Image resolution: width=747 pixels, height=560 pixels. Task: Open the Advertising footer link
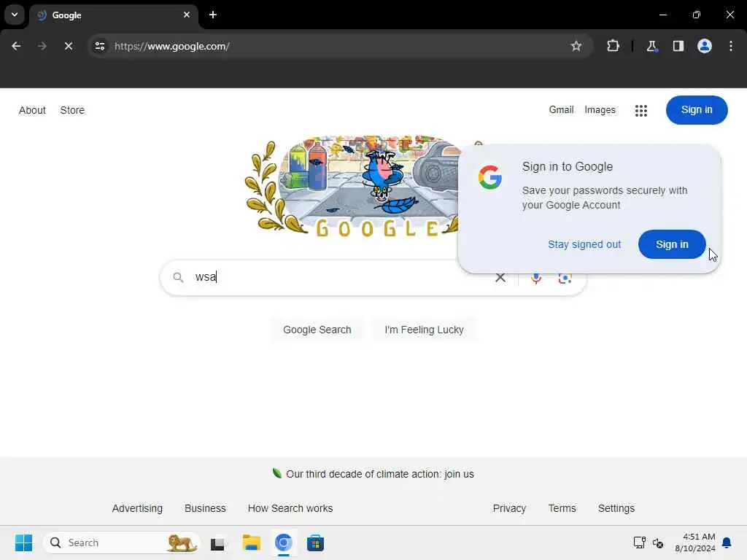pyautogui.click(x=137, y=508)
